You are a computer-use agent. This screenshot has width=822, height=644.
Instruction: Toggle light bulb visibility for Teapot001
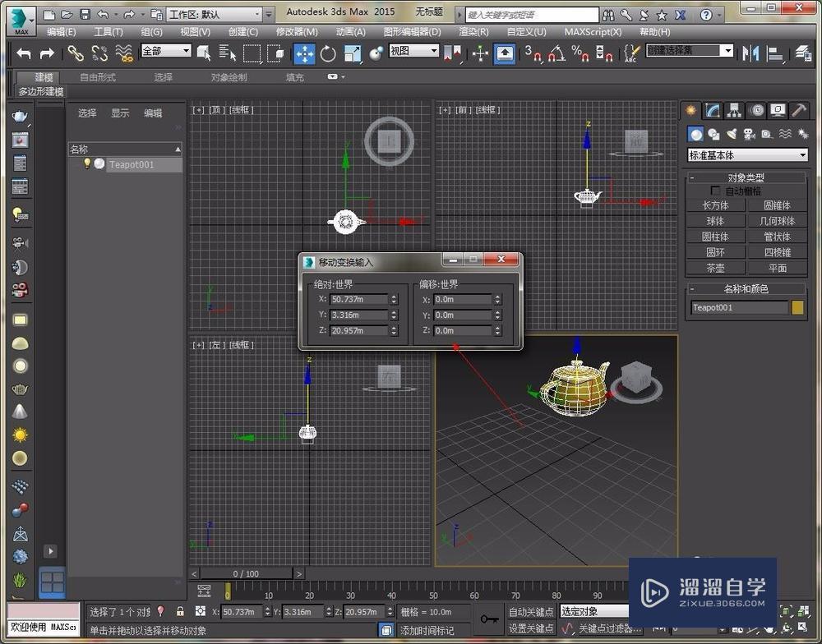pyautogui.click(x=87, y=164)
